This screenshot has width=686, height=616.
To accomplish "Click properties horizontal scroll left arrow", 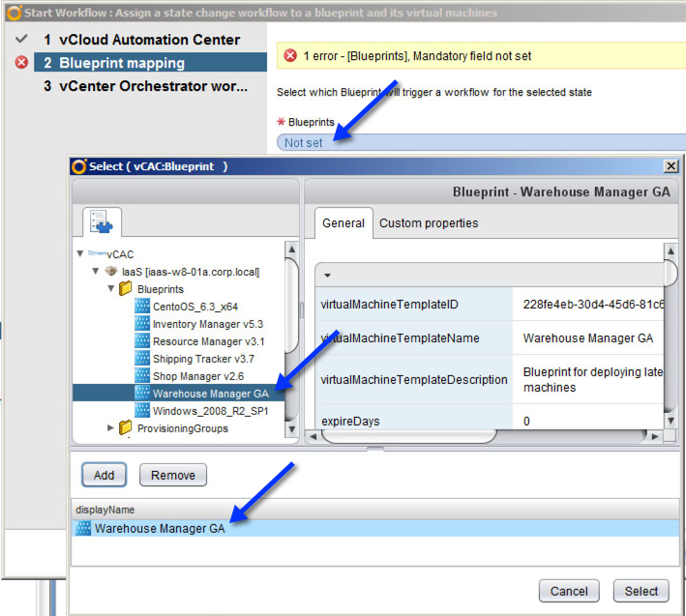I will coord(313,436).
